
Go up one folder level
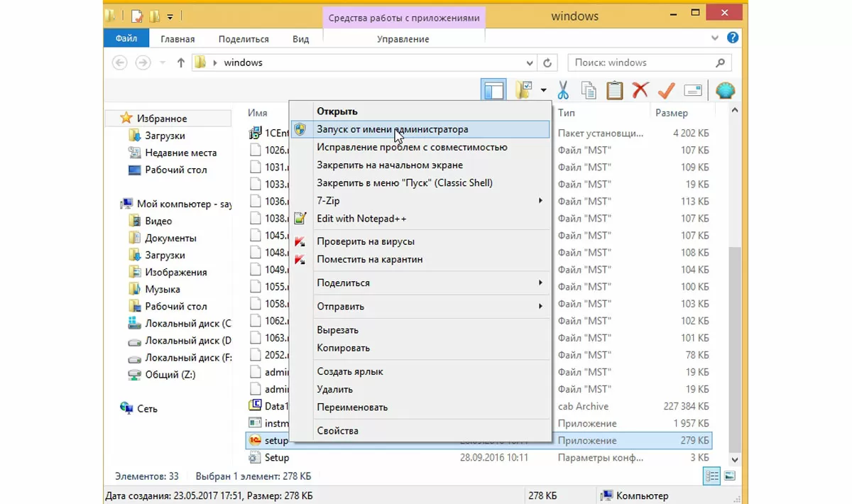coord(180,62)
